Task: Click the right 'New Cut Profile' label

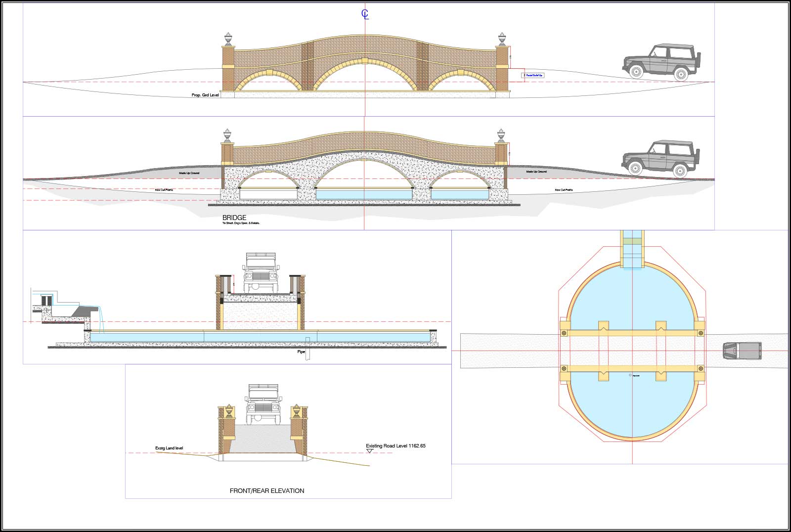Action: pyautogui.click(x=564, y=190)
